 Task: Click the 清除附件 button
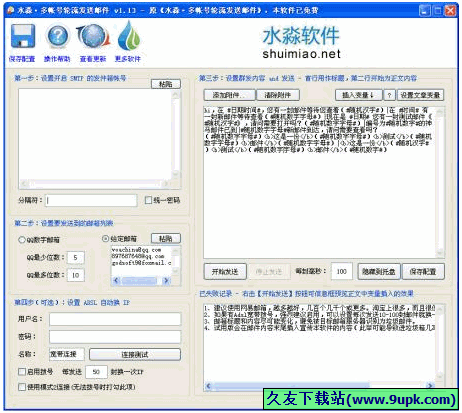(278, 95)
